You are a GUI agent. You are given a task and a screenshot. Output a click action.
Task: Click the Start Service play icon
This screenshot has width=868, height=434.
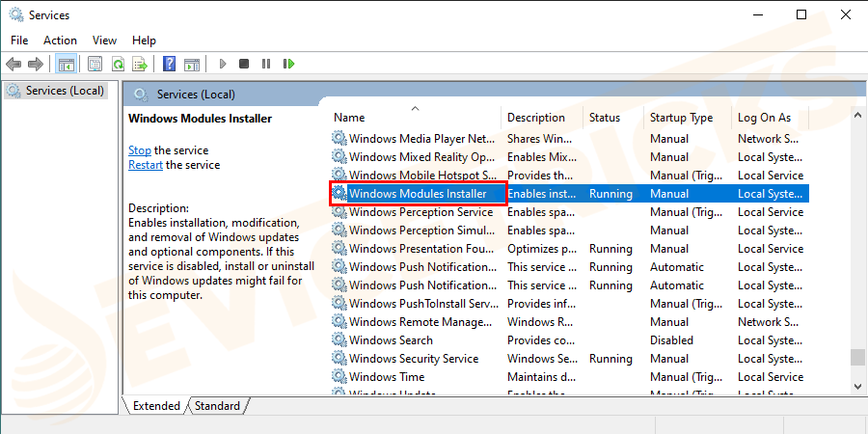click(223, 65)
